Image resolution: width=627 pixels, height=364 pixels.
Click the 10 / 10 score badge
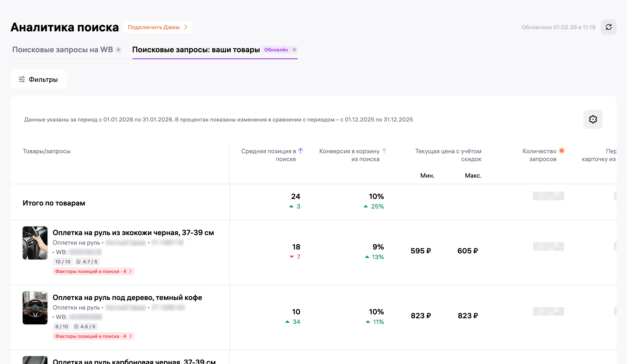[63, 262]
